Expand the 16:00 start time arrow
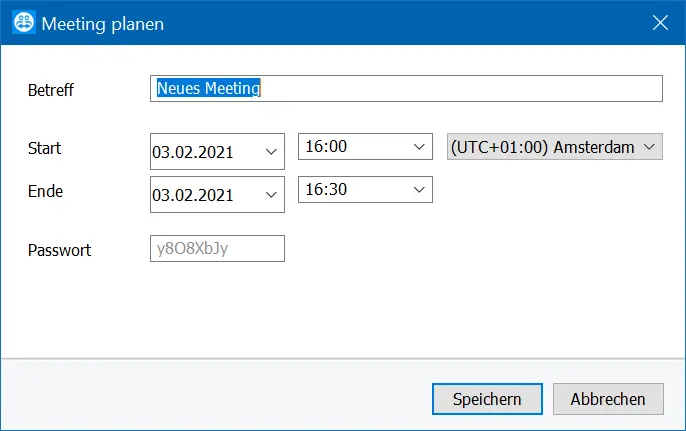This screenshot has width=686, height=431. [x=419, y=147]
